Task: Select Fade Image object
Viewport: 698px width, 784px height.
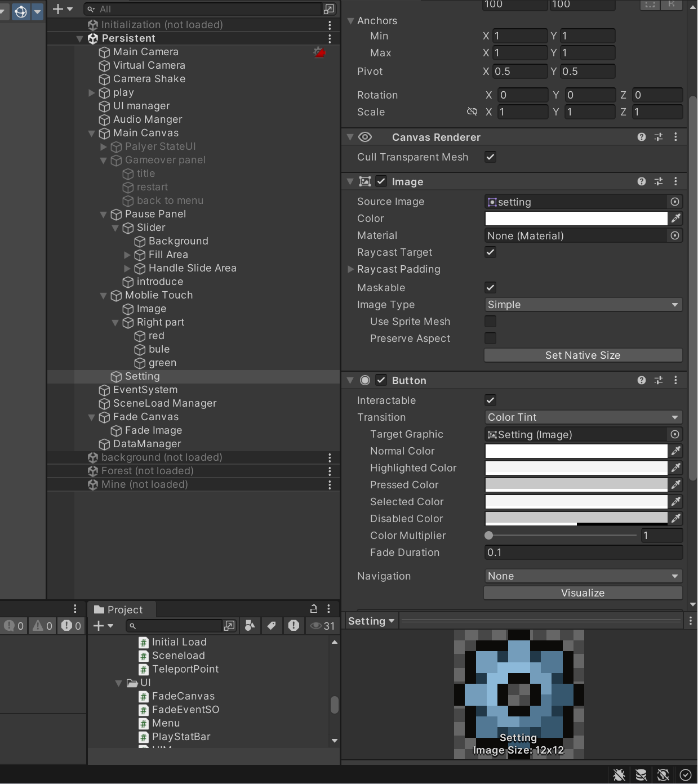Action: [153, 430]
